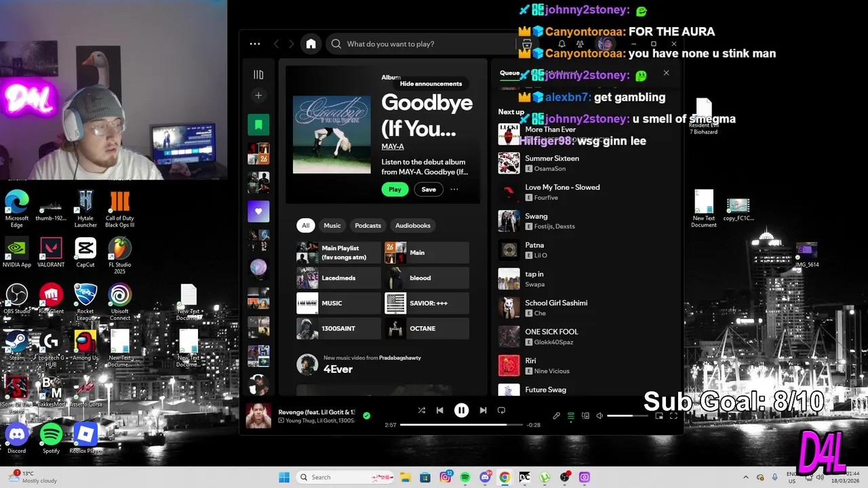Open Discord desktop shortcut
The width and height of the screenshot is (868, 488).
pos(17,438)
